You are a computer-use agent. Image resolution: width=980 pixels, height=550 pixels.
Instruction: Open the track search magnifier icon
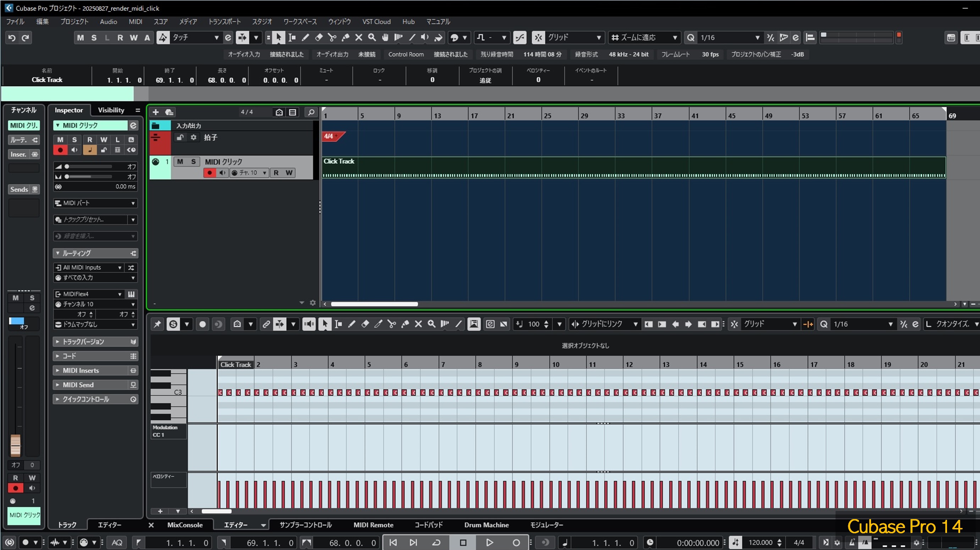(x=311, y=112)
